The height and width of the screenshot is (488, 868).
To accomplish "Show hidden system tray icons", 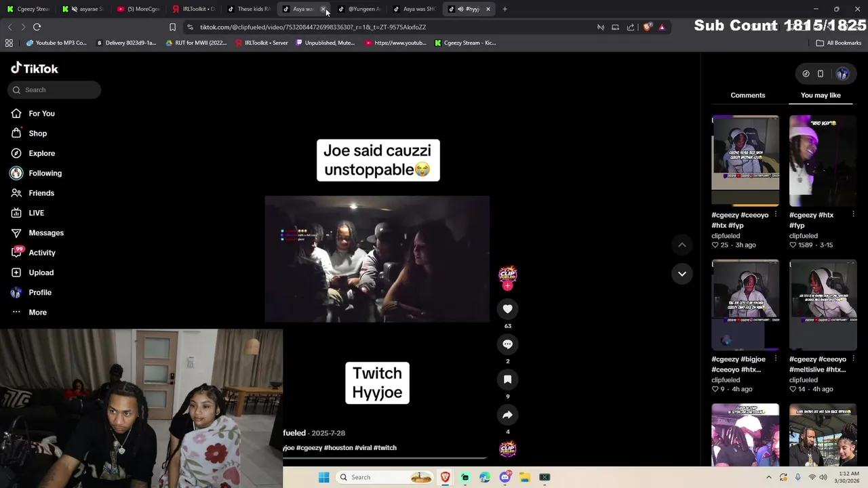I will coord(768,477).
